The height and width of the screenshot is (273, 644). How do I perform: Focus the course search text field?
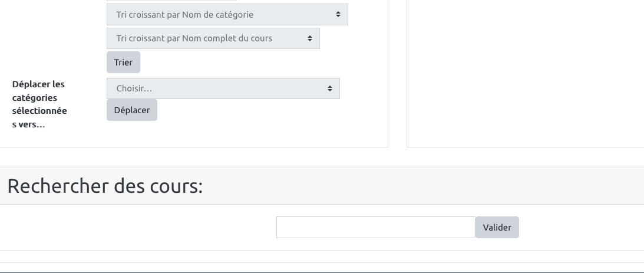[375, 228]
